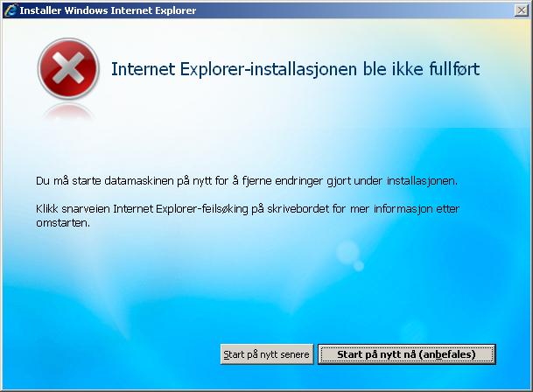Click the sentence starting Du må starte datamaskinen

point(247,181)
